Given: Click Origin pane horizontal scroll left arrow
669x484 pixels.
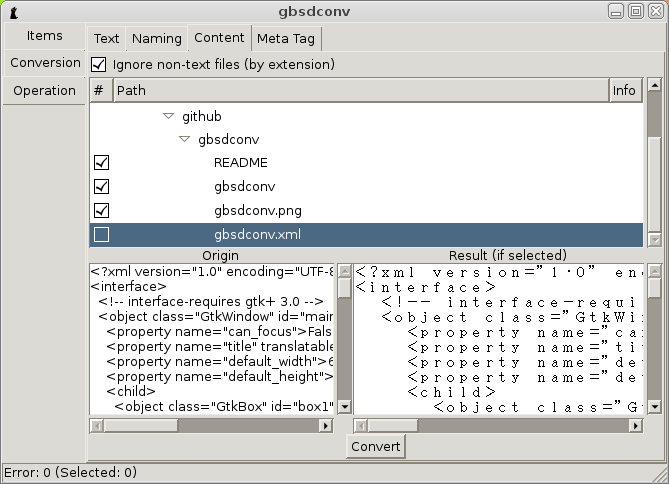Looking at the screenshot, I should tap(97, 426).
